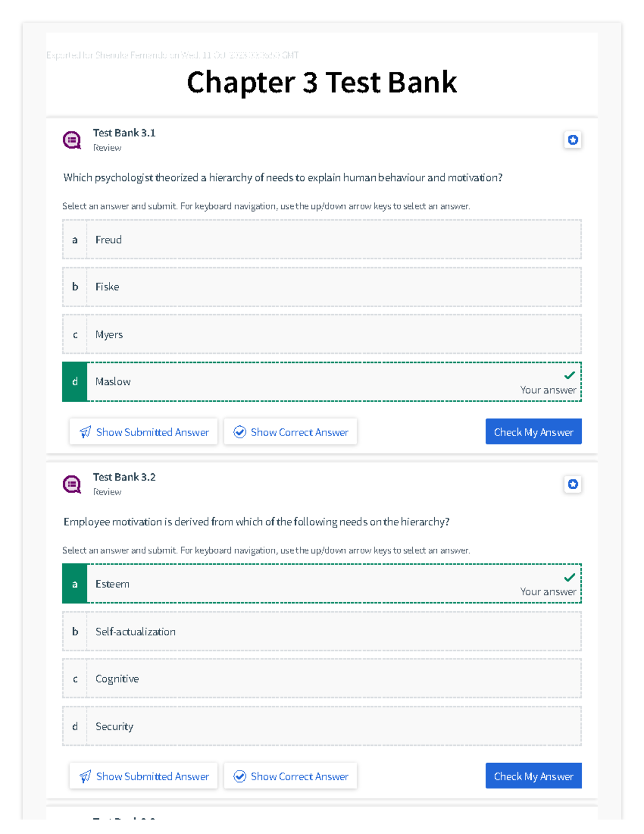Show Submitted Answer for Test Bank 3.2
The height and width of the screenshot is (834, 644).
[144, 776]
